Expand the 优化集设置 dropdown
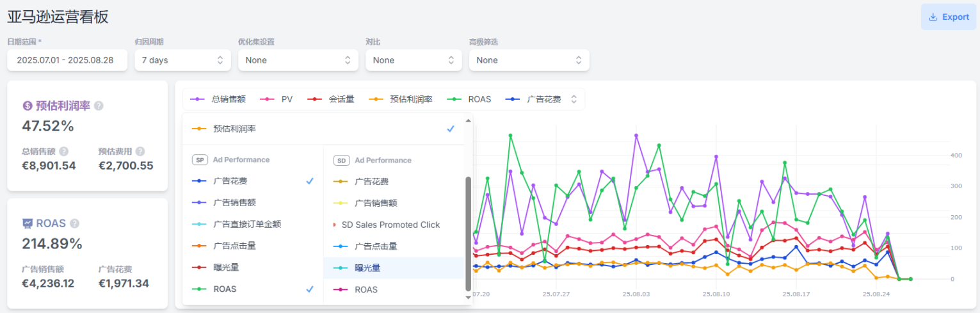 298,60
